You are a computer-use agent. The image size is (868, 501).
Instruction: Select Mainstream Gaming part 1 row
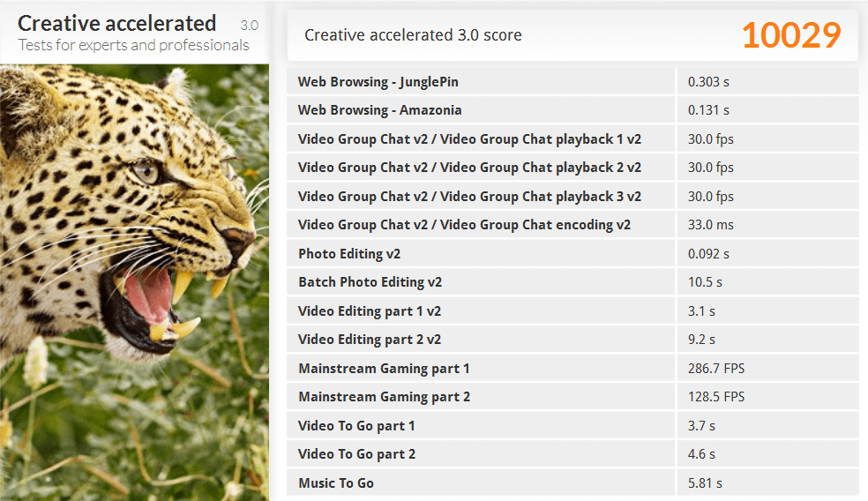[x=572, y=368]
